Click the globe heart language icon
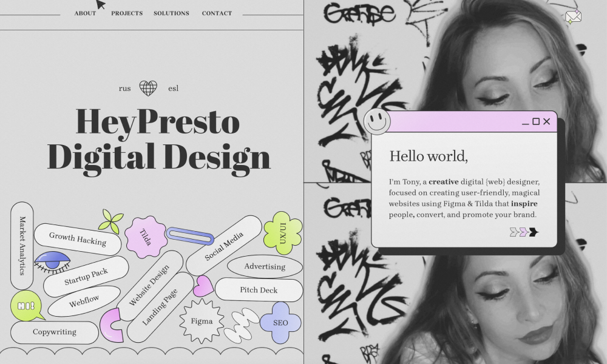 click(x=148, y=88)
